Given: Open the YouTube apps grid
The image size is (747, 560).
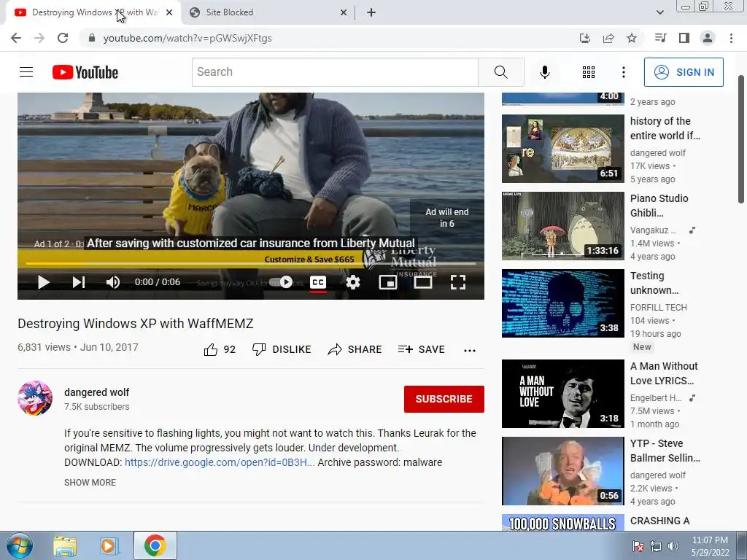Looking at the screenshot, I should coord(589,72).
